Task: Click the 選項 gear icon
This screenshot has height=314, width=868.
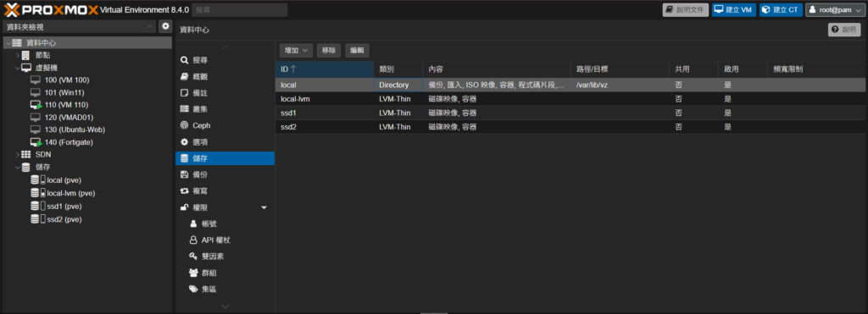Action: tap(184, 142)
